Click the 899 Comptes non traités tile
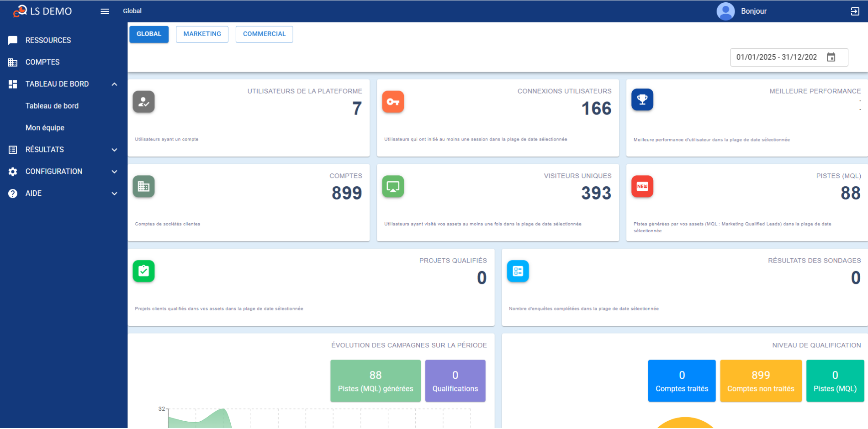Viewport: 868px width, 429px height. [x=761, y=381]
